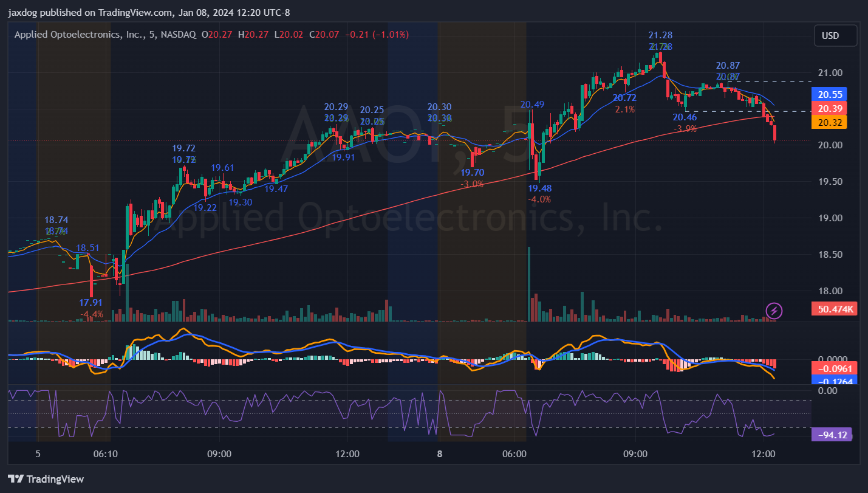Click the 50.474K volume label
The width and height of the screenshot is (868, 493).
coord(835,309)
